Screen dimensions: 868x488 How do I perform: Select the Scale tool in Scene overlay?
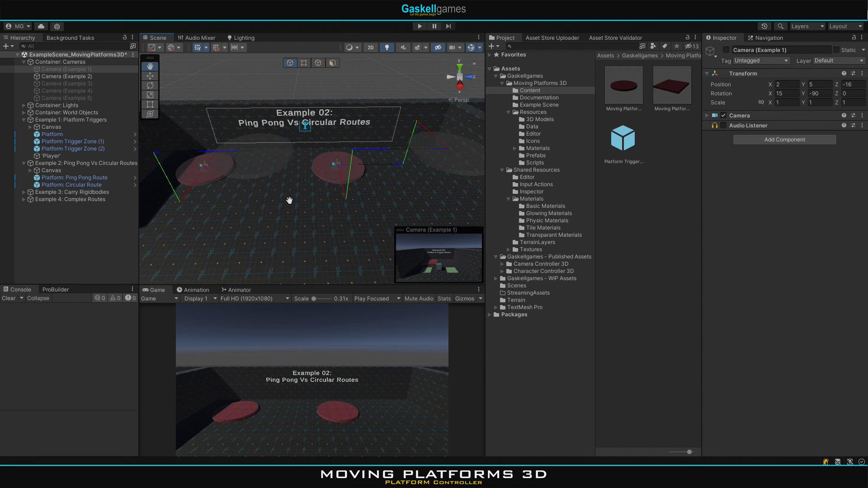pos(150,95)
